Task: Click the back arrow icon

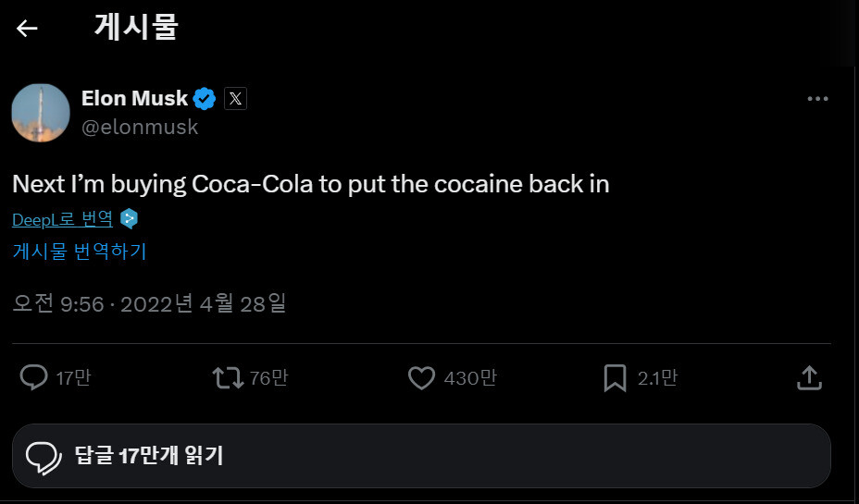Action: click(27, 28)
